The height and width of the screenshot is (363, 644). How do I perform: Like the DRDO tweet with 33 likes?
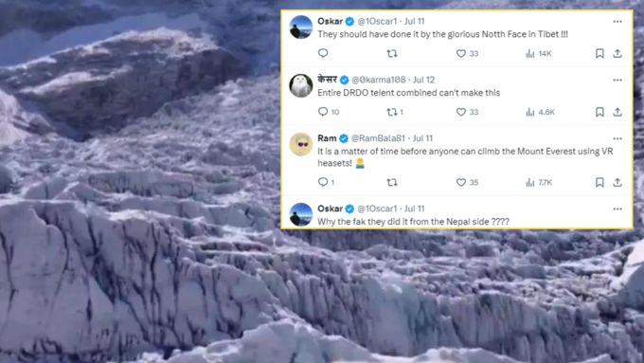pos(468,112)
